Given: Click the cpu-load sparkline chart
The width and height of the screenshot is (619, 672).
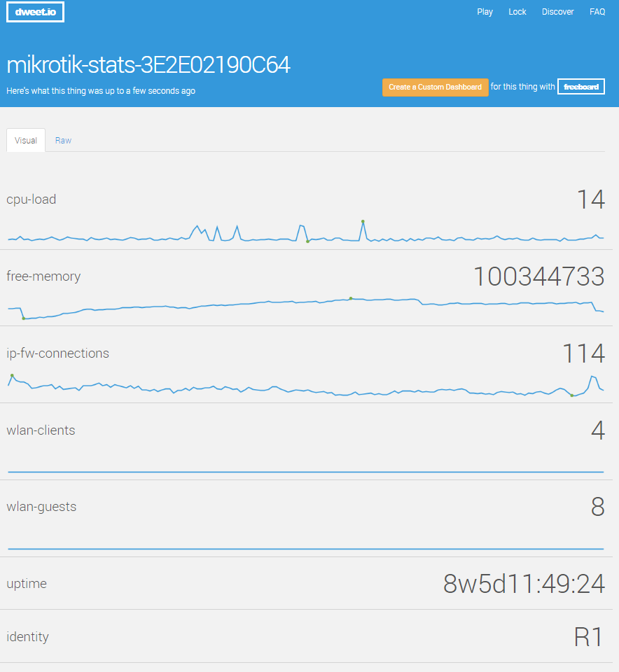Looking at the screenshot, I should coord(305,232).
